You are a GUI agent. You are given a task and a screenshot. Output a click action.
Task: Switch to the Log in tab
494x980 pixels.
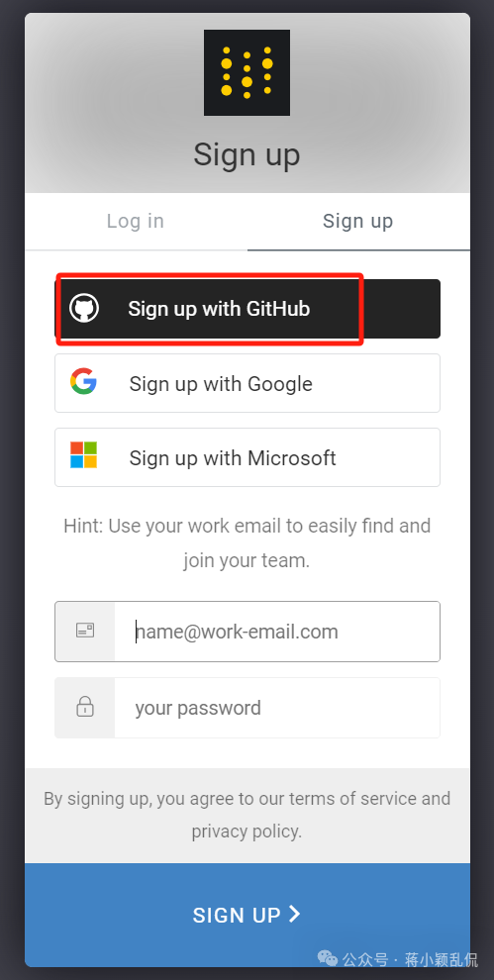point(136,222)
